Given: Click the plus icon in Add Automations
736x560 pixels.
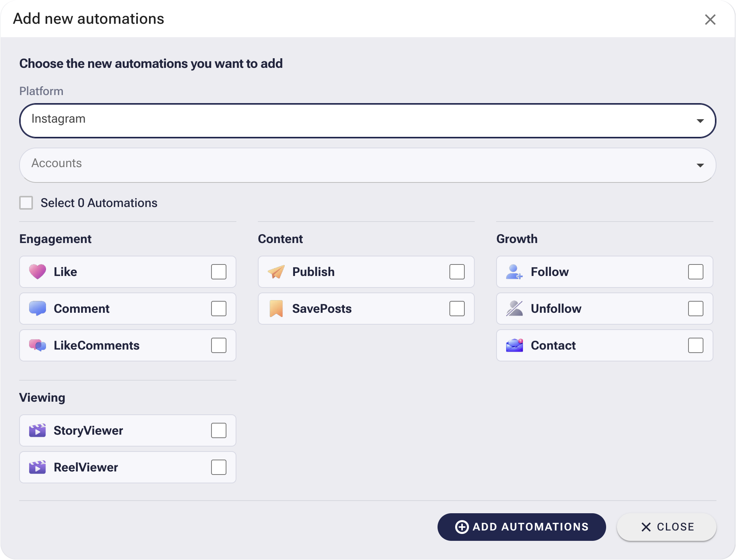Looking at the screenshot, I should 462,527.
